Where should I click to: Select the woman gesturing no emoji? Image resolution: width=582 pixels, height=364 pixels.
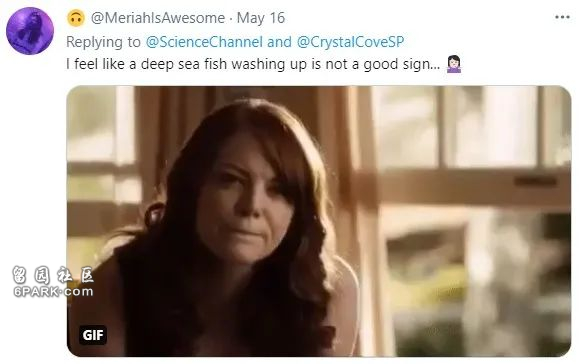(454, 64)
